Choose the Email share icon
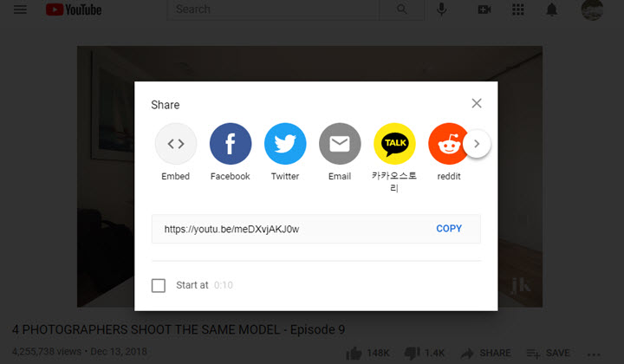This screenshot has height=364, width=624. tap(340, 144)
